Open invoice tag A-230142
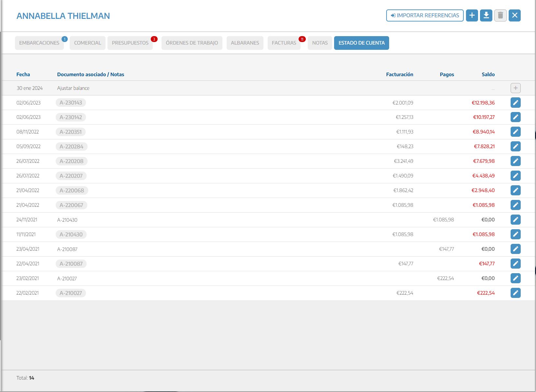Viewport: 536px width, 392px height. pos(71,117)
